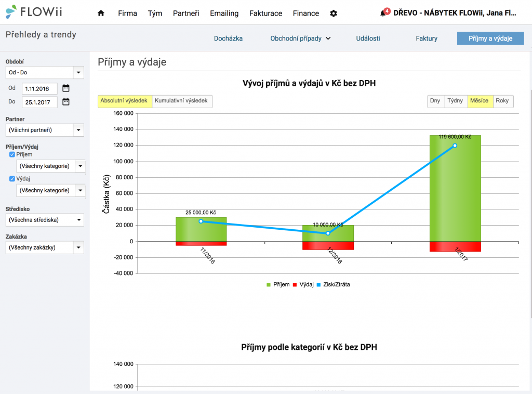
Task: Open Příjem category dropdown
Action: [x=51, y=166]
